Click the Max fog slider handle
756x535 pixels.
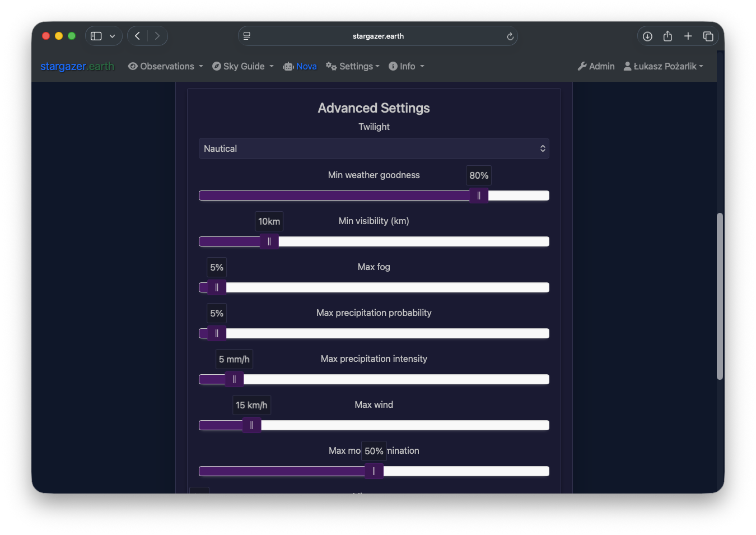click(x=217, y=287)
